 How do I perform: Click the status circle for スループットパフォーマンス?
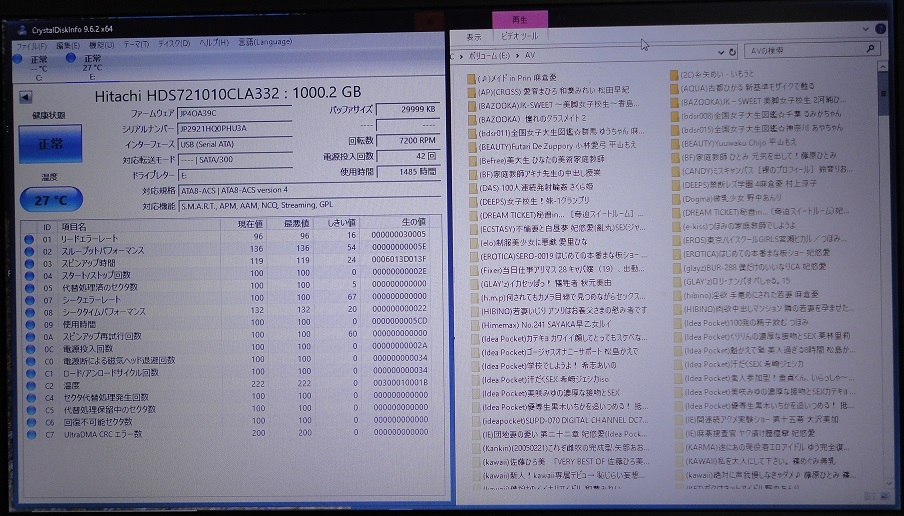[x=29, y=251]
